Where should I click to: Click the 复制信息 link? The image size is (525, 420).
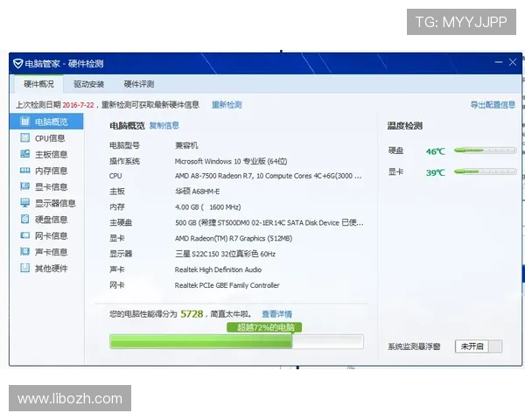164,126
